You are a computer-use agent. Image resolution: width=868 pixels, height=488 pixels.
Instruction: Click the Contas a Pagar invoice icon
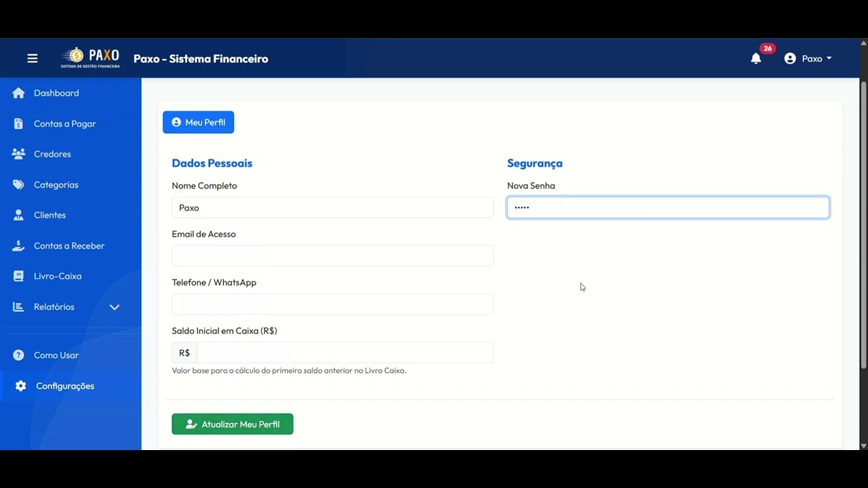coord(18,123)
